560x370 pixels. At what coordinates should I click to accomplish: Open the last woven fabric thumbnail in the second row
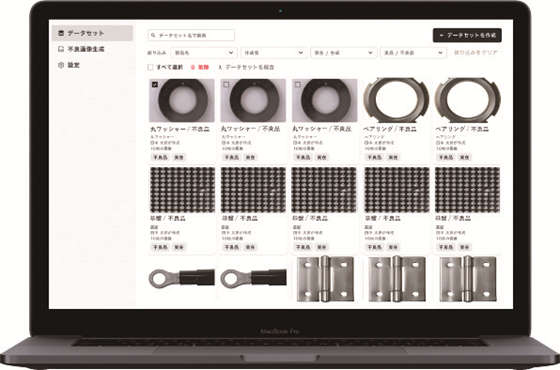(x=468, y=190)
